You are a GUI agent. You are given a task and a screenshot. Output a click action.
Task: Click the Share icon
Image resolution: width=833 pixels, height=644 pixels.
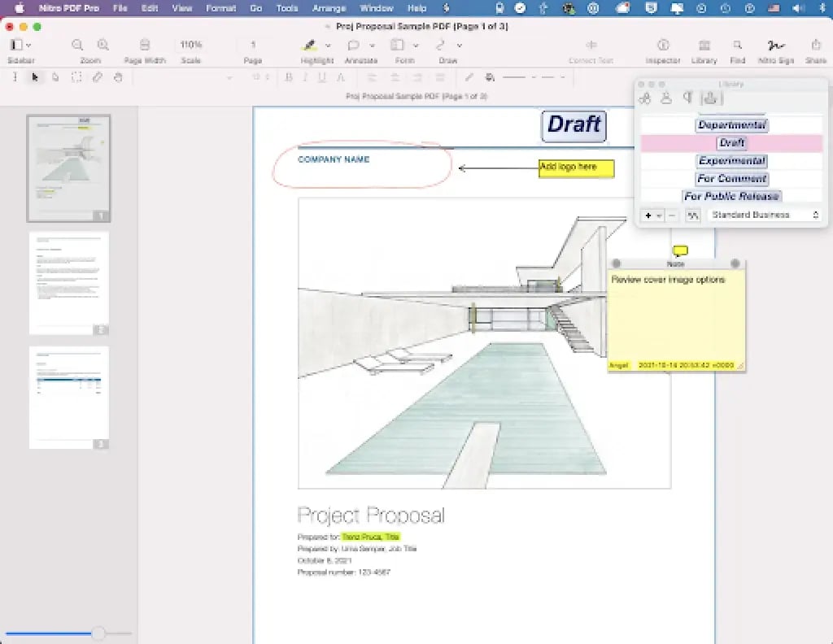point(816,46)
